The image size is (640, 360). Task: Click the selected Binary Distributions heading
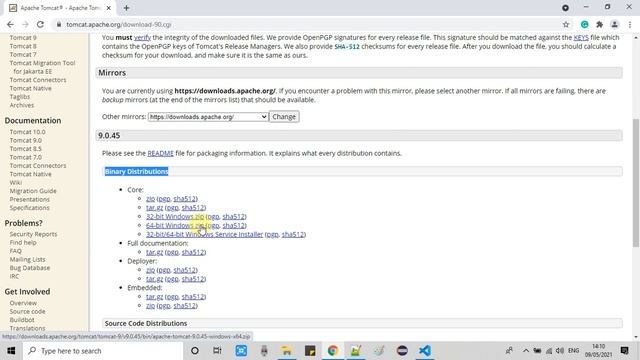click(x=136, y=171)
